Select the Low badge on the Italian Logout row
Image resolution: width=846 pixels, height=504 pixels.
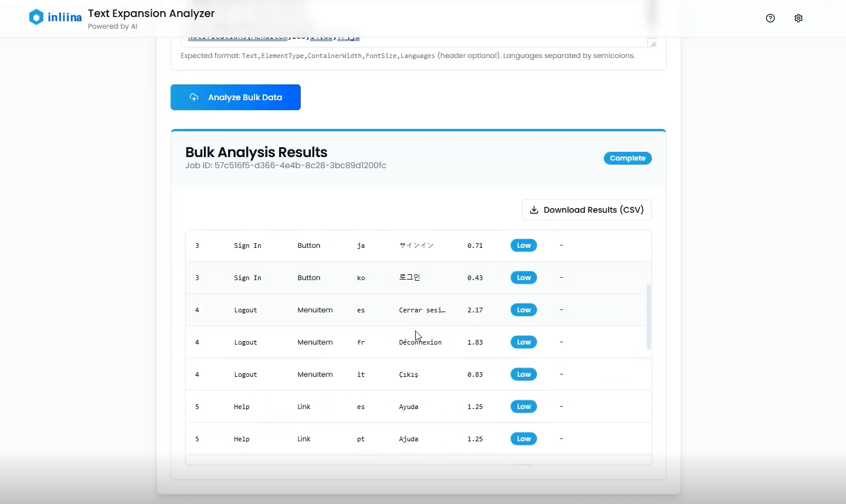[x=523, y=374]
